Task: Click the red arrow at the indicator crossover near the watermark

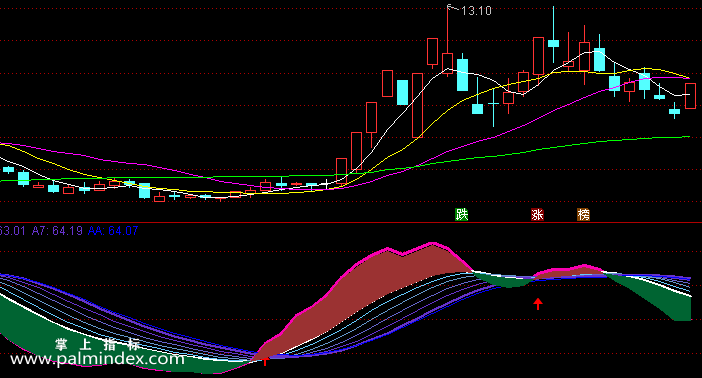Action: [x=265, y=360]
